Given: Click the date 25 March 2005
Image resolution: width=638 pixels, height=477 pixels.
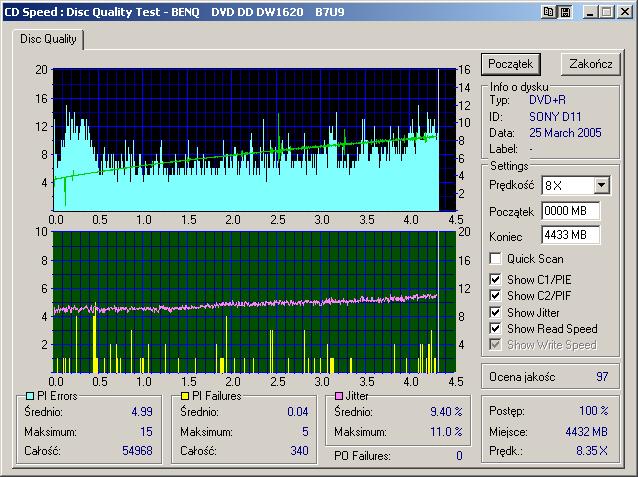Looking at the screenshot, I should (565, 133).
